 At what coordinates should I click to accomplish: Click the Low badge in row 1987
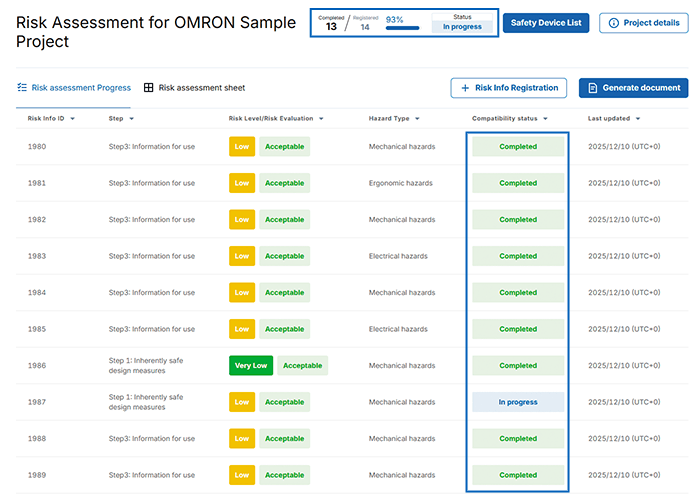[x=242, y=402]
